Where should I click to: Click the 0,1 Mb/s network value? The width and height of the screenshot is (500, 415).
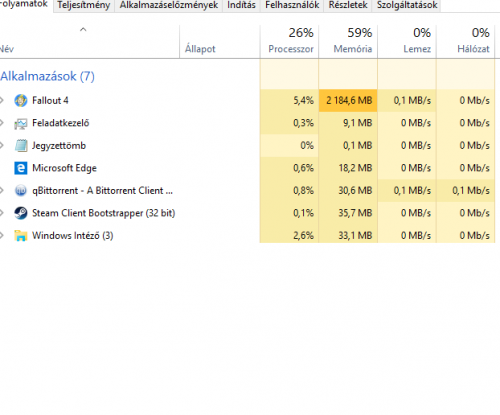(x=471, y=191)
